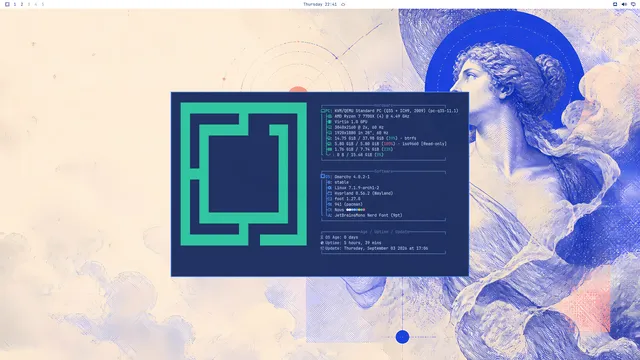Select text OS Age: 0 days
The image size is (640, 360).
342,237
